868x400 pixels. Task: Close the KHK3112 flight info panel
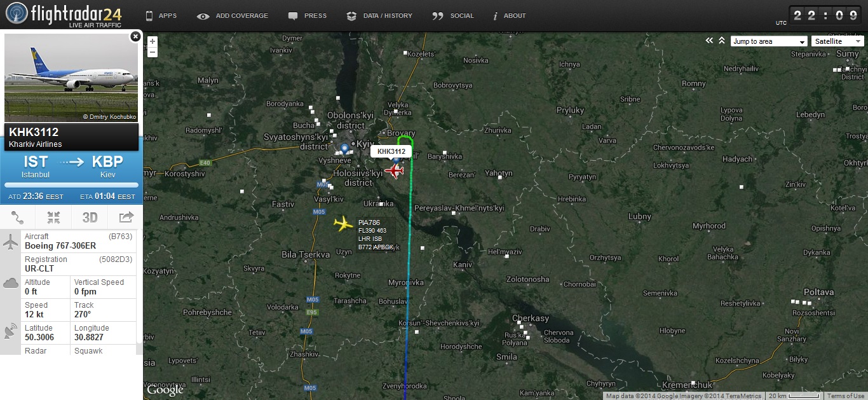pyautogui.click(x=135, y=37)
